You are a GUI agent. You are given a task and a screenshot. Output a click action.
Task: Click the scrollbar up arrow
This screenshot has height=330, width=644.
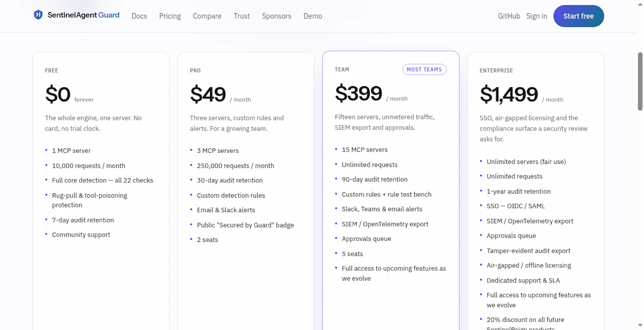point(640,4)
